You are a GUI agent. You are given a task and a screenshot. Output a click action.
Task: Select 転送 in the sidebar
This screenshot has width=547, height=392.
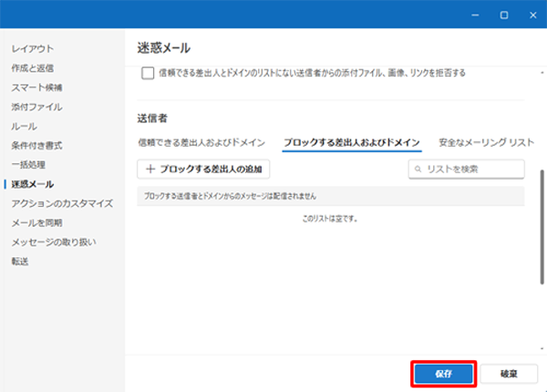[20, 262]
